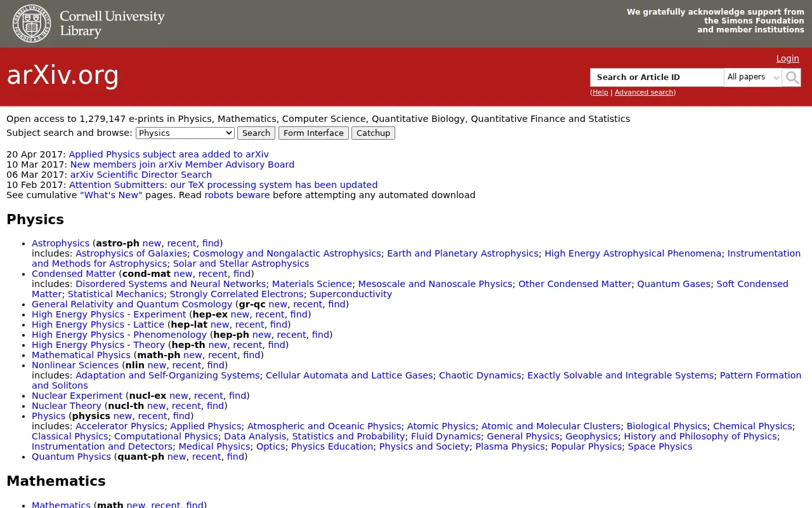The image size is (812, 508).
Task: Click the Search or Article ID field
Action: (657, 77)
